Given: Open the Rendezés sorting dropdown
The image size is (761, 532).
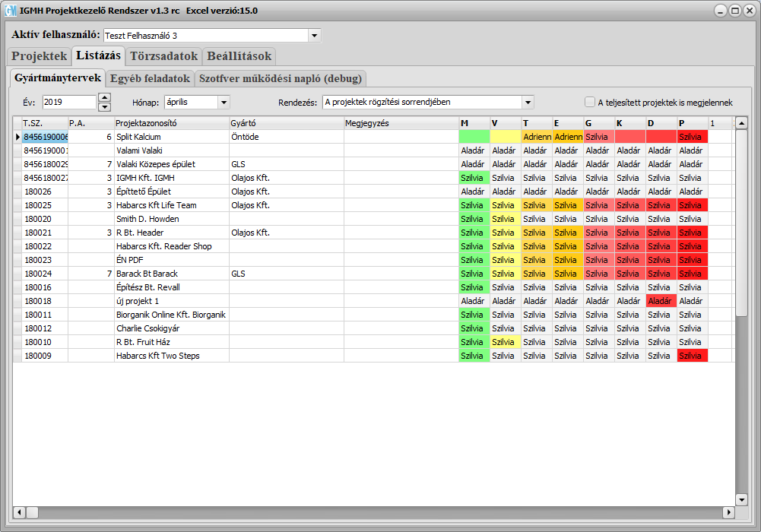Looking at the screenshot, I should tap(528, 103).
